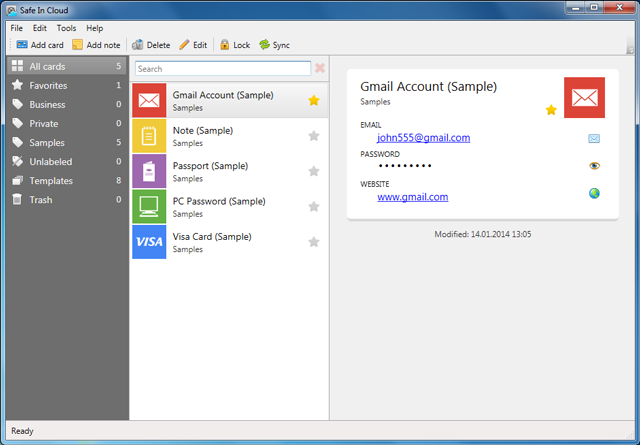Image resolution: width=640 pixels, height=445 pixels.
Task: Toggle favorite star for Passport (Sample)
Action: point(314,171)
